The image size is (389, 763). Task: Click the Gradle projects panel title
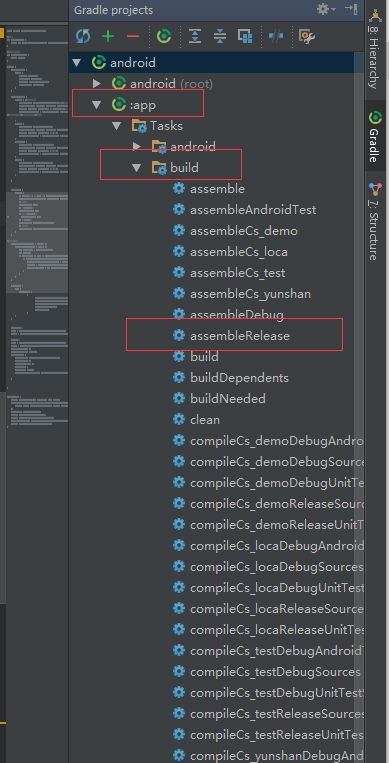point(113,10)
